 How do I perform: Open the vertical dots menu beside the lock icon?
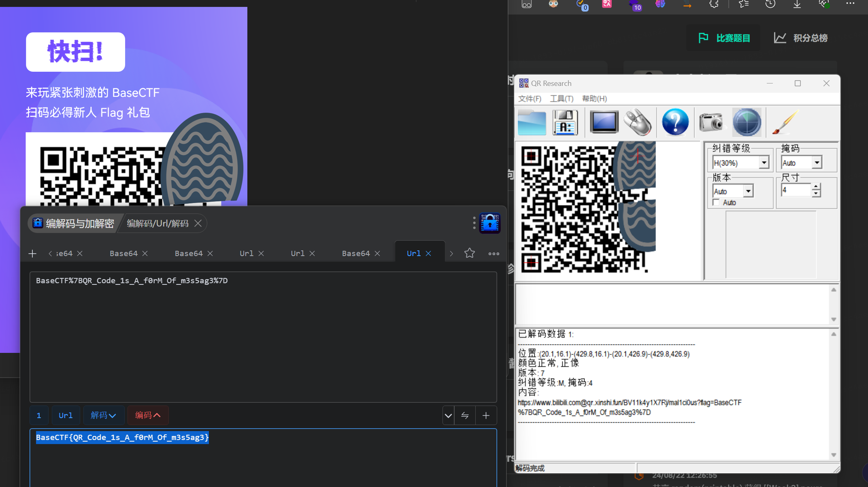pos(474,223)
